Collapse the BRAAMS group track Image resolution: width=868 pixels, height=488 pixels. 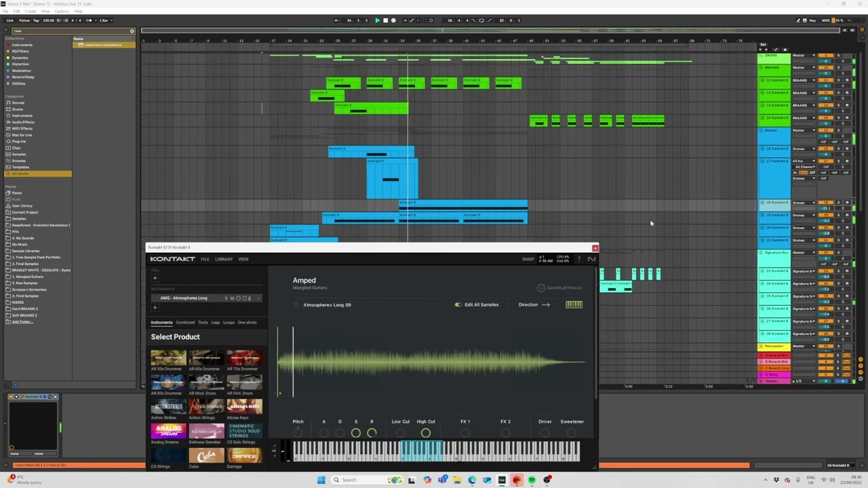click(762, 68)
